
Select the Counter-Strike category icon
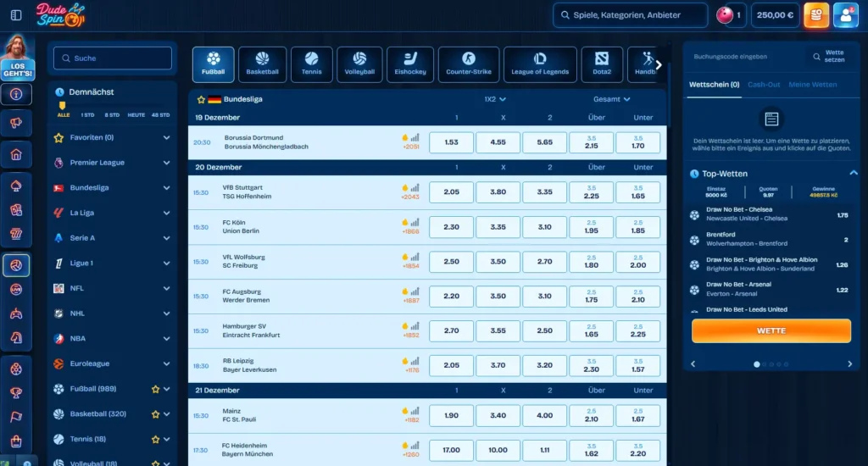[x=469, y=64]
